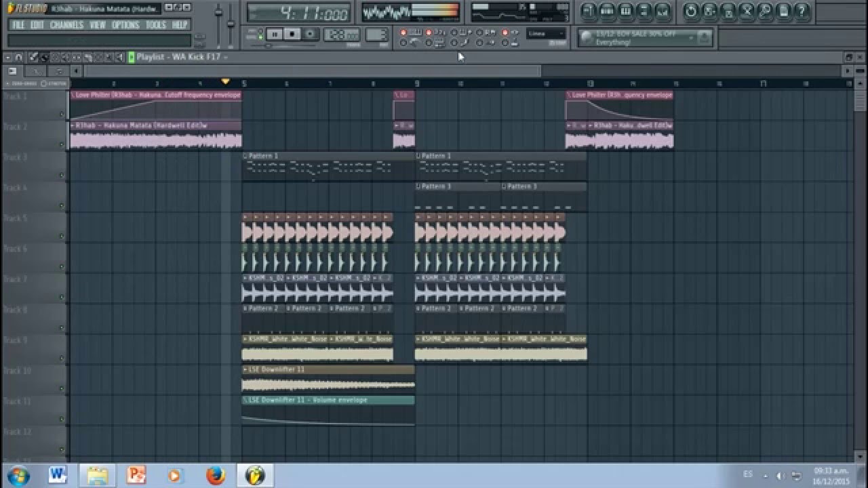
Task: Open the mixer shortcut button
Action: [x=663, y=10]
